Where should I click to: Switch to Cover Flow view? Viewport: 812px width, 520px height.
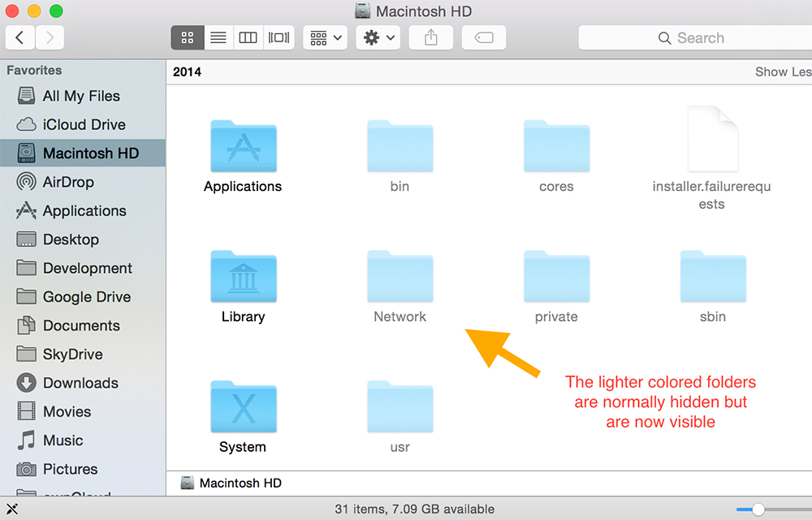(x=279, y=37)
